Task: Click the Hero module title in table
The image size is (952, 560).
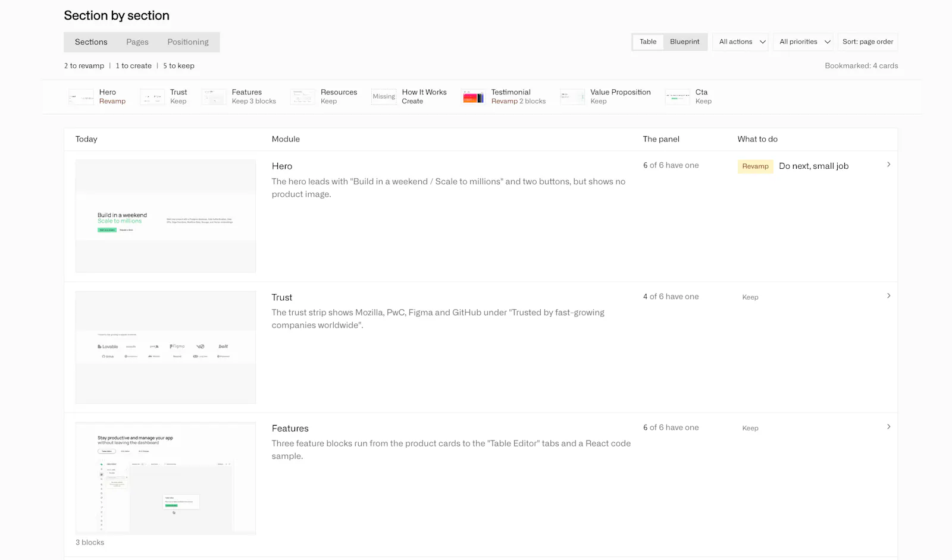Action: [x=282, y=166]
